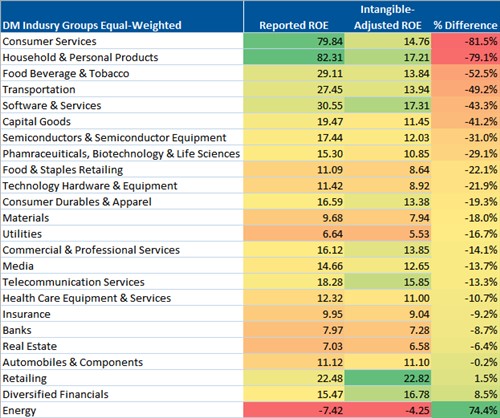Click the Reported ROE column header

[294, 25]
